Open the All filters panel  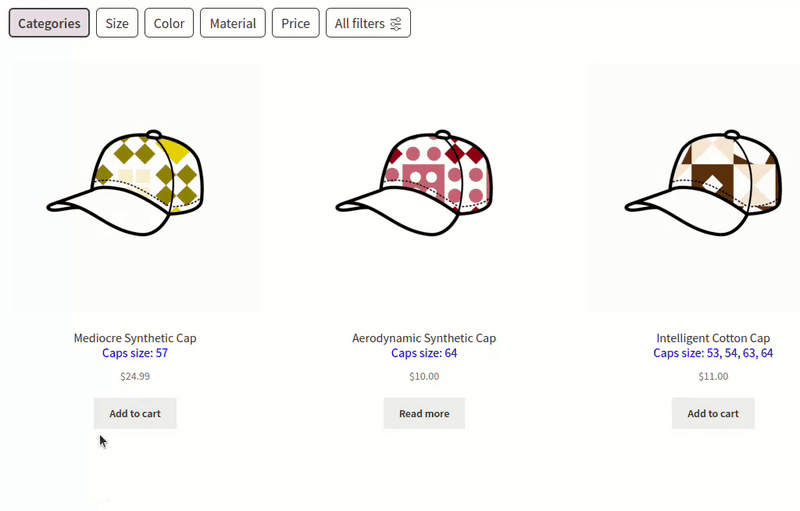pyautogui.click(x=368, y=23)
